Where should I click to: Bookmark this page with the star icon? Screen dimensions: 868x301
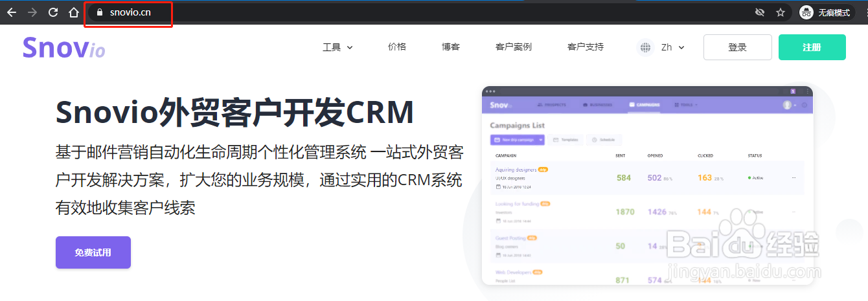pos(781,12)
